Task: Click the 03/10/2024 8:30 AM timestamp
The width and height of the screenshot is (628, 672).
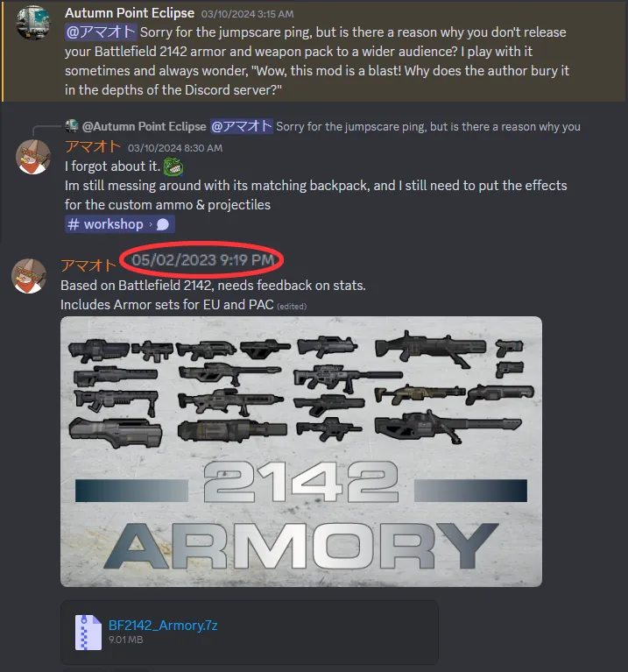Action: pos(175,148)
